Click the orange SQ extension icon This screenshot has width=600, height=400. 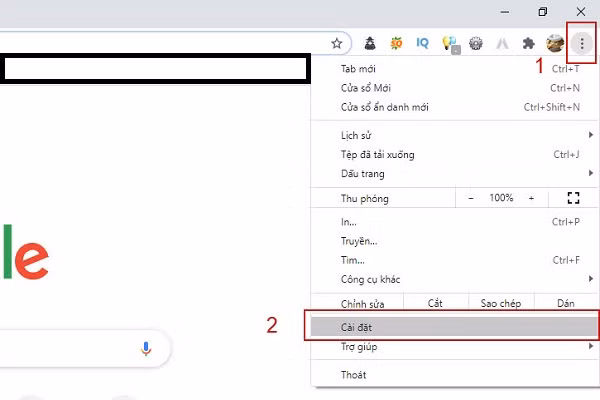pos(396,43)
